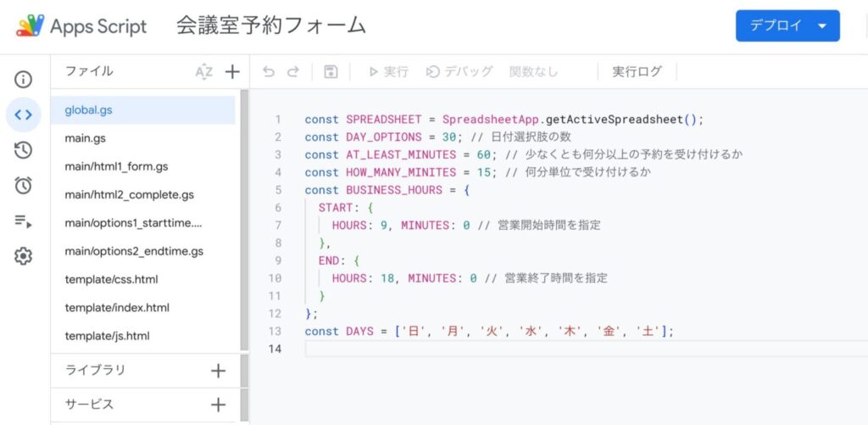Click START key on line 6

(335, 208)
